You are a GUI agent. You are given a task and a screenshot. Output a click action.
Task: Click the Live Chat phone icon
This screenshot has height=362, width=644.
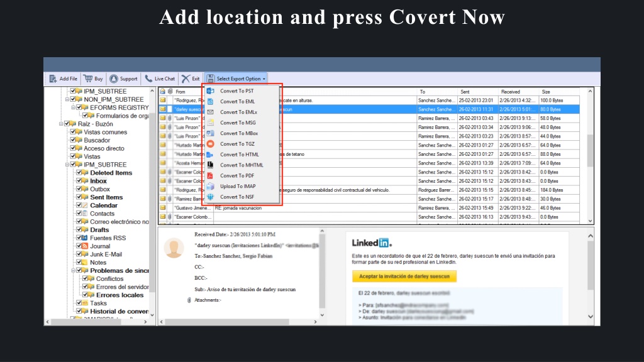tap(148, 79)
